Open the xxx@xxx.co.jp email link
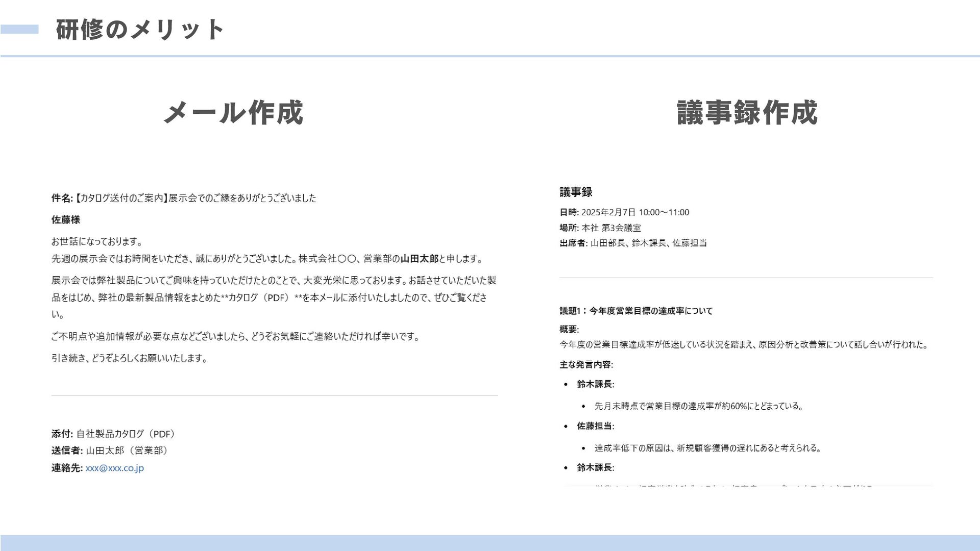This screenshot has height=551, width=980. point(114,468)
